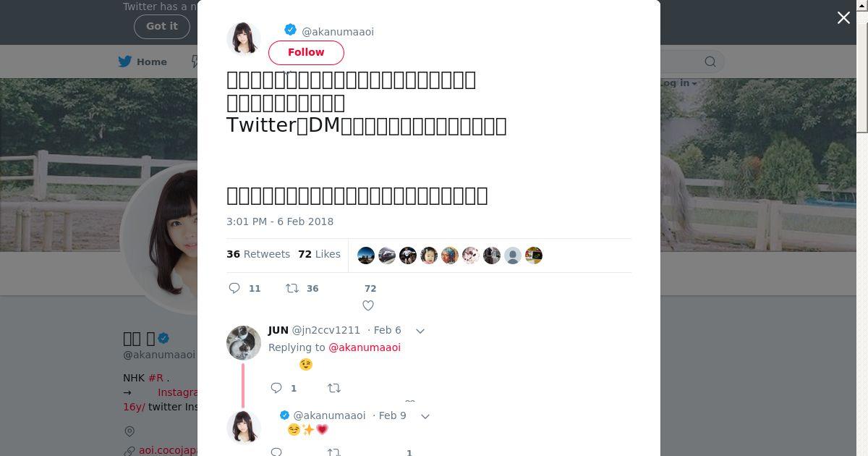Screen dimensions: 868x456
Task: Reply to JUN's tweet
Action: point(276,388)
